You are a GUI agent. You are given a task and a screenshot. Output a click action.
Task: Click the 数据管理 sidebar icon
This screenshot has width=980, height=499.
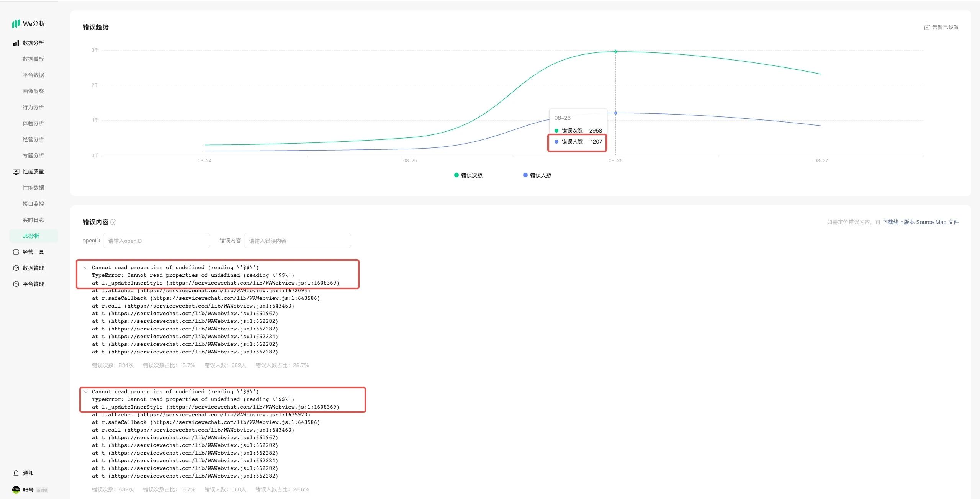click(16, 268)
